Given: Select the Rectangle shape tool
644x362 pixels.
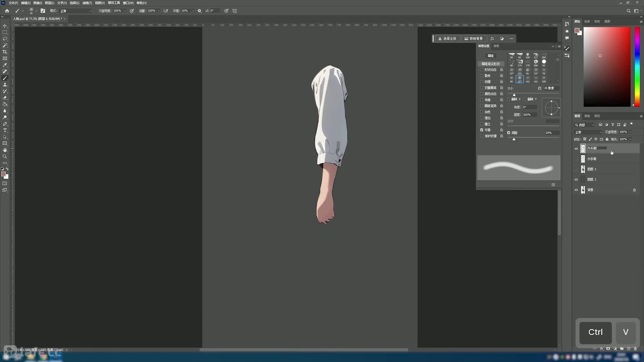Looking at the screenshot, I should tap(5, 143).
